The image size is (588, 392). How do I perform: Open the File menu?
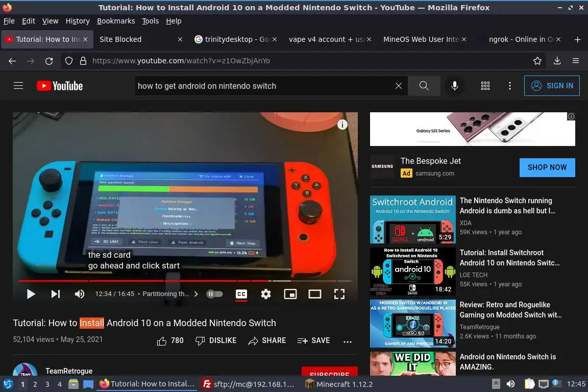(9, 21)
